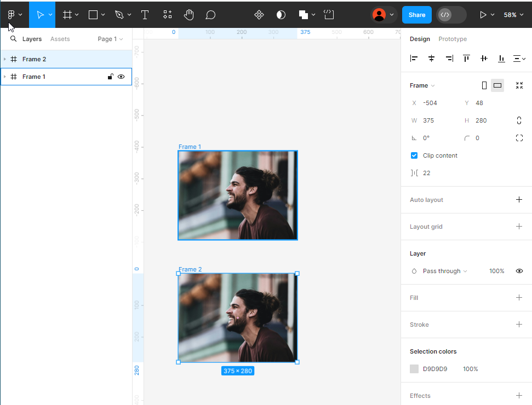
Task: Add Auto layout with plus
Action: 519,200
